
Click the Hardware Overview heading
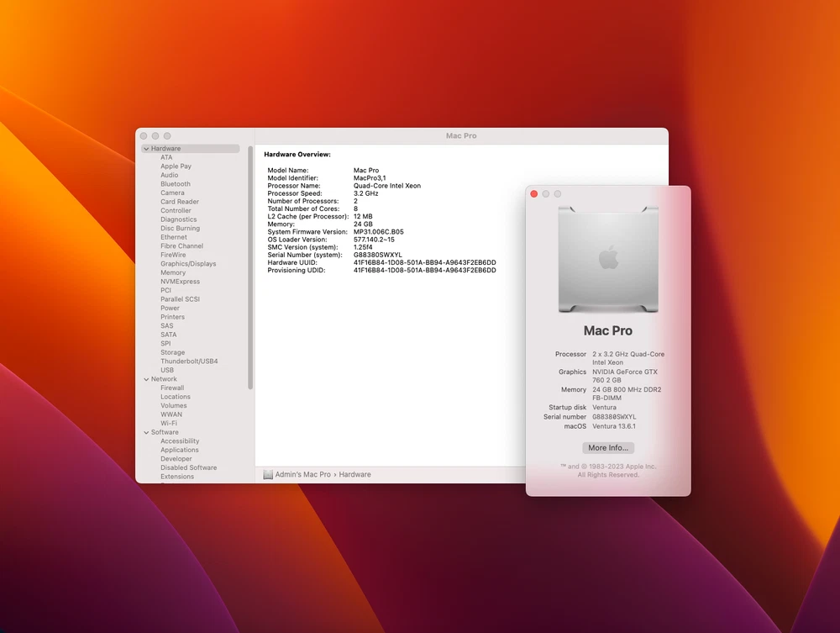(297, 155)
